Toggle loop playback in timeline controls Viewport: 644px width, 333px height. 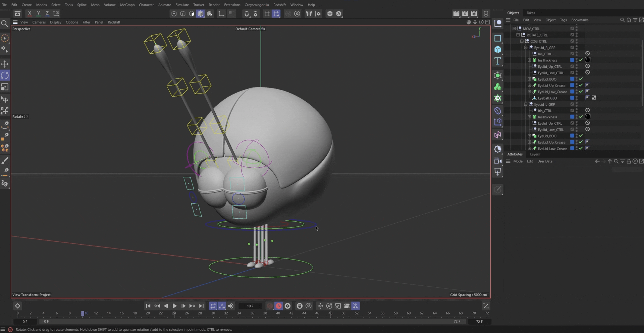pos(213,306)
